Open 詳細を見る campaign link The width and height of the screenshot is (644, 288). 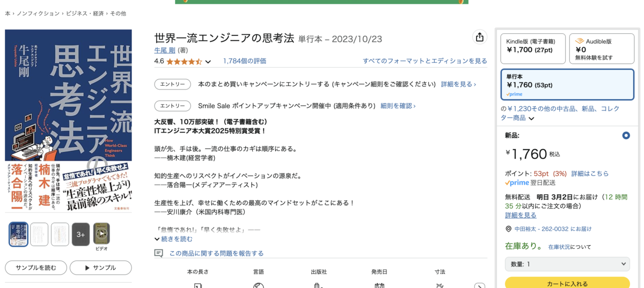click(x=458, y=84)
